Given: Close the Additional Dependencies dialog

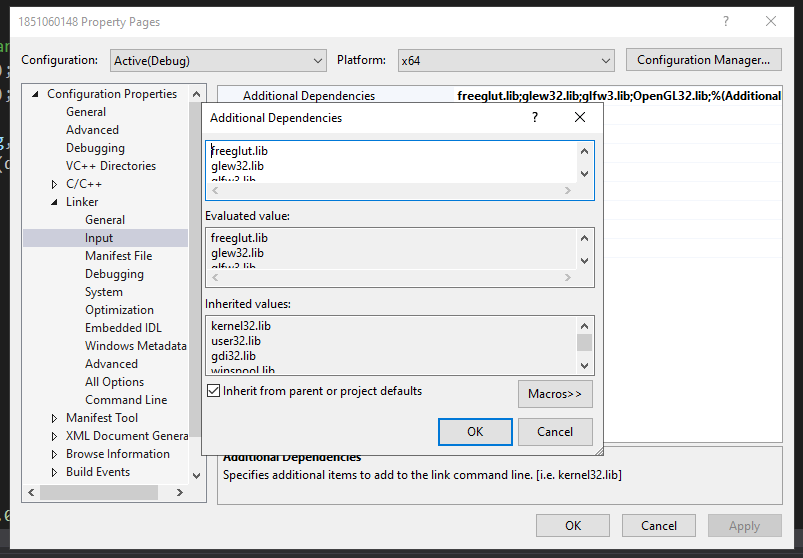Looking at the screenshot, I should (580, 118).
